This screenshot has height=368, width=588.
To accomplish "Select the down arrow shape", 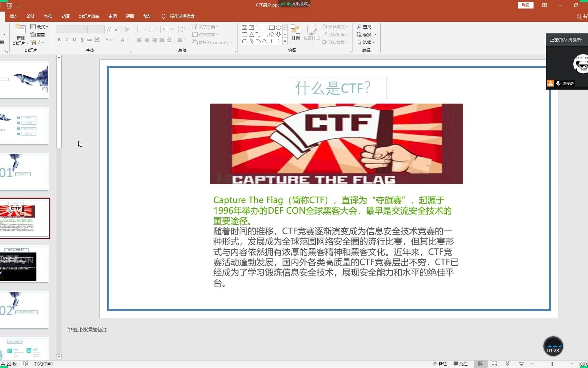I will (x=278, y=34).
